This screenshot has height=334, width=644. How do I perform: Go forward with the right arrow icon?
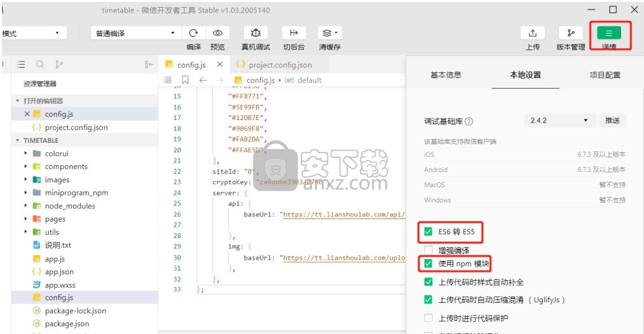tap(220, 80)
